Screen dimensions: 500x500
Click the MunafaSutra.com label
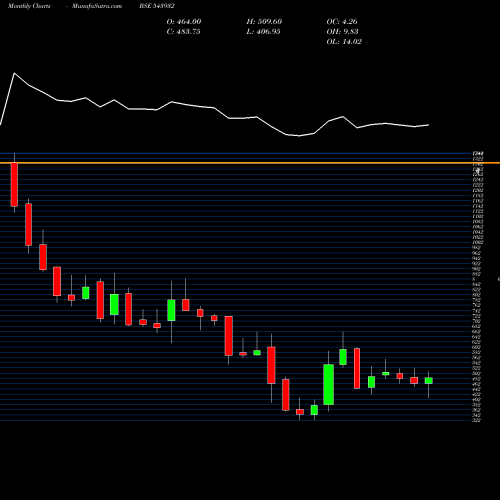coord(97,6)
